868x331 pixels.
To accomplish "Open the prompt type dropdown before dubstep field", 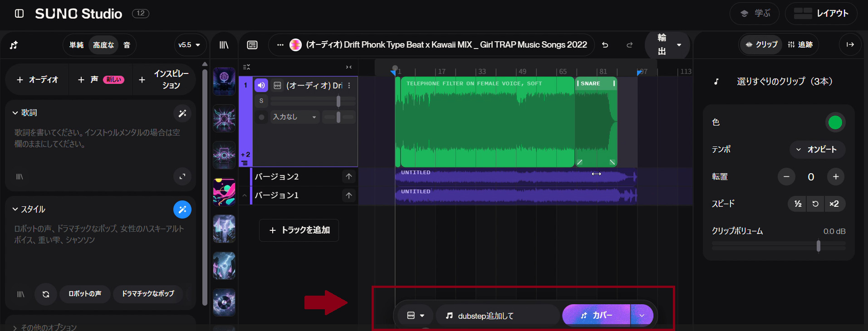I will click(x=416, y=316).
